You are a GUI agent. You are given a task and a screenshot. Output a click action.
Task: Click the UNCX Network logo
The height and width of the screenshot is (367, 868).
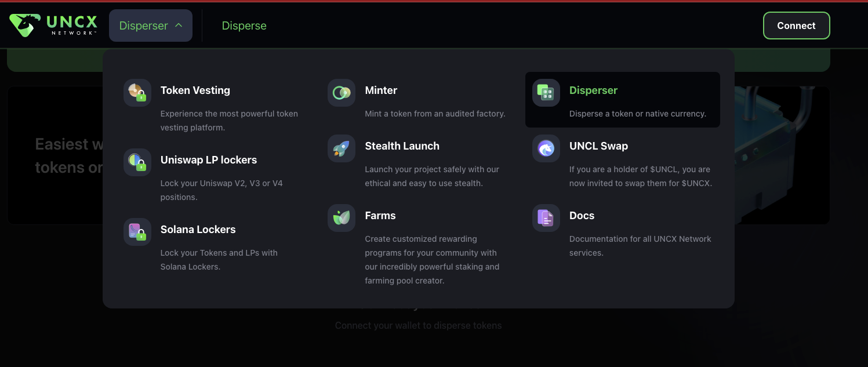[53, 26]
